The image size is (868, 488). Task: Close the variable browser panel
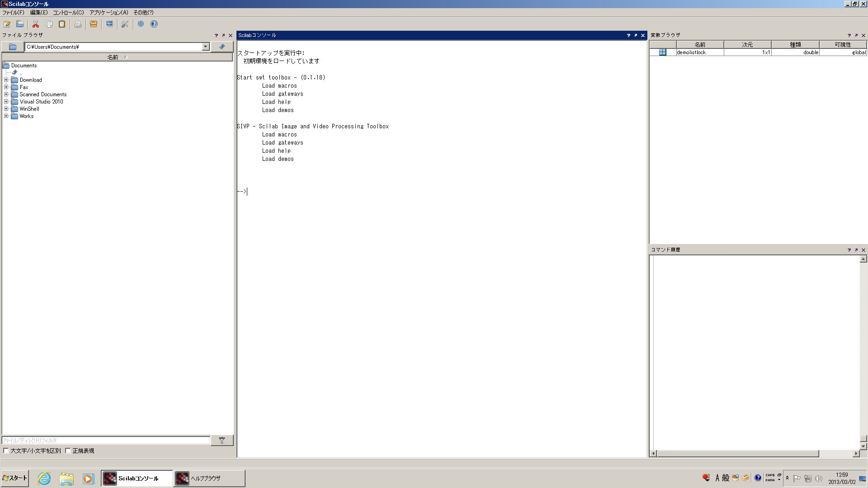pos(863,35)
